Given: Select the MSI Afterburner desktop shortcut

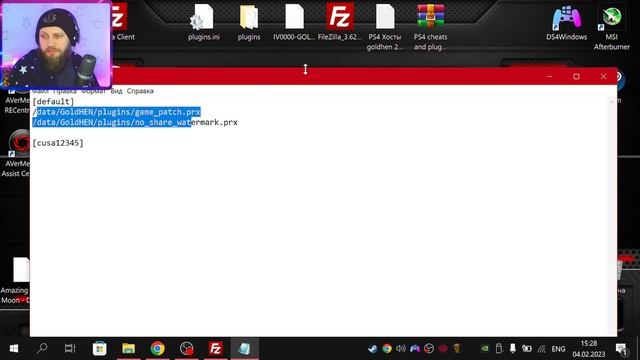Looking at the screenshot, I should point(611,27).
